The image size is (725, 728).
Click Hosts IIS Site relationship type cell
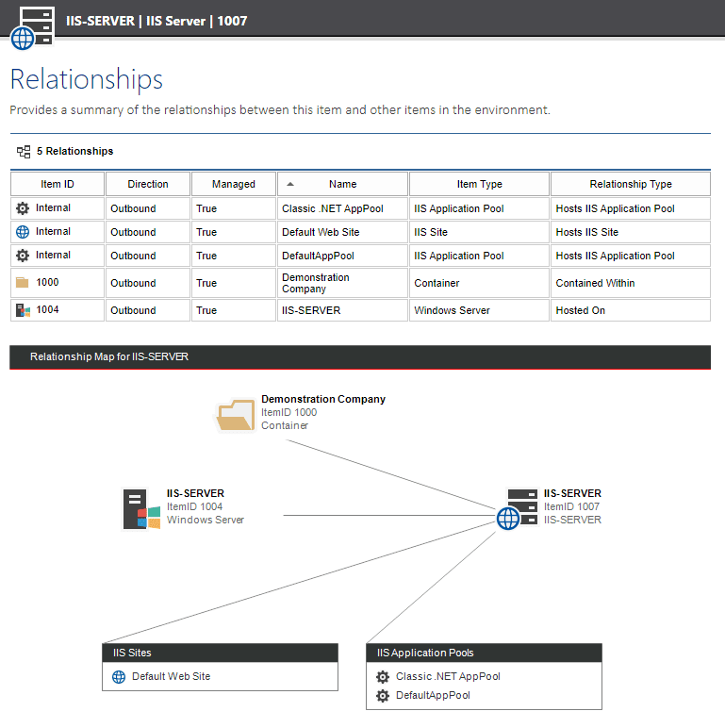tap(631, 232)
